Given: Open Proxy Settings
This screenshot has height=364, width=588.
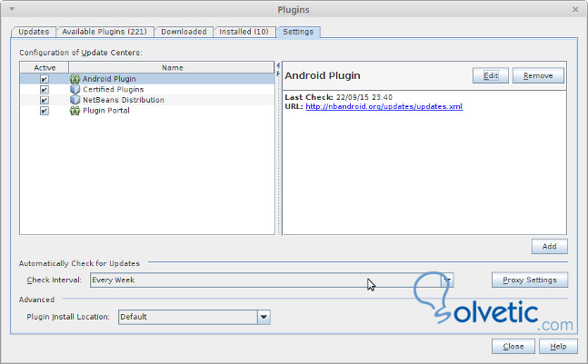Looking at the screenshot, I should coord(530,280).
